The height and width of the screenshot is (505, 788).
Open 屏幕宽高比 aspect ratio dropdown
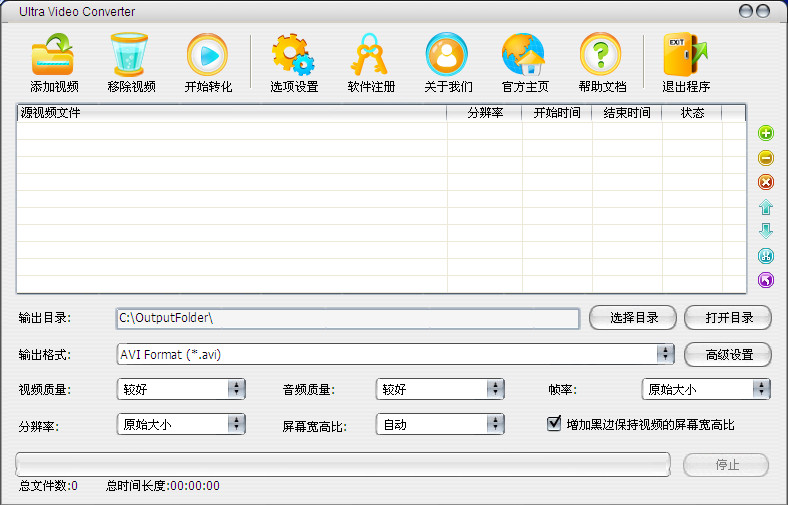[440, 424]
